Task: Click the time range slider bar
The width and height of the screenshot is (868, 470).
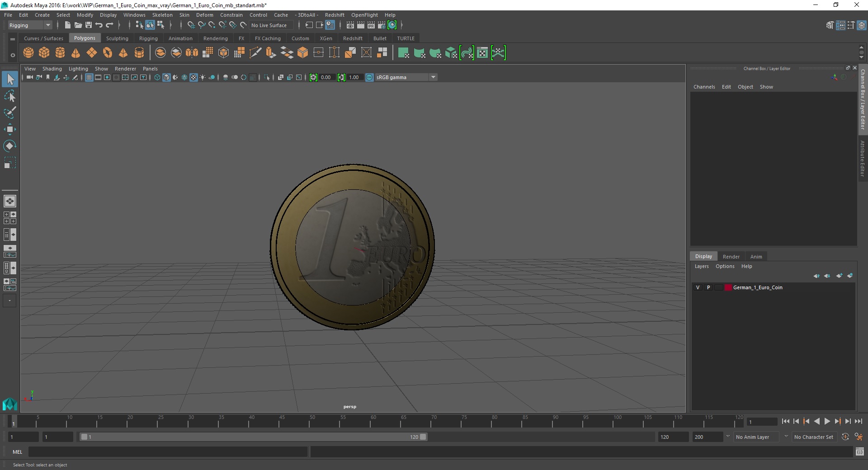Action: coord(253,437)
